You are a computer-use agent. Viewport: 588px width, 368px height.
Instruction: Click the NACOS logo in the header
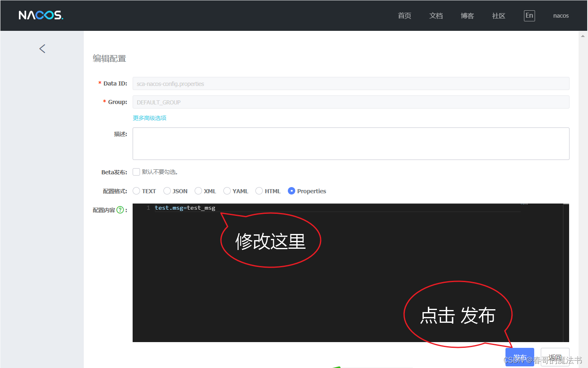click(41, 15)
